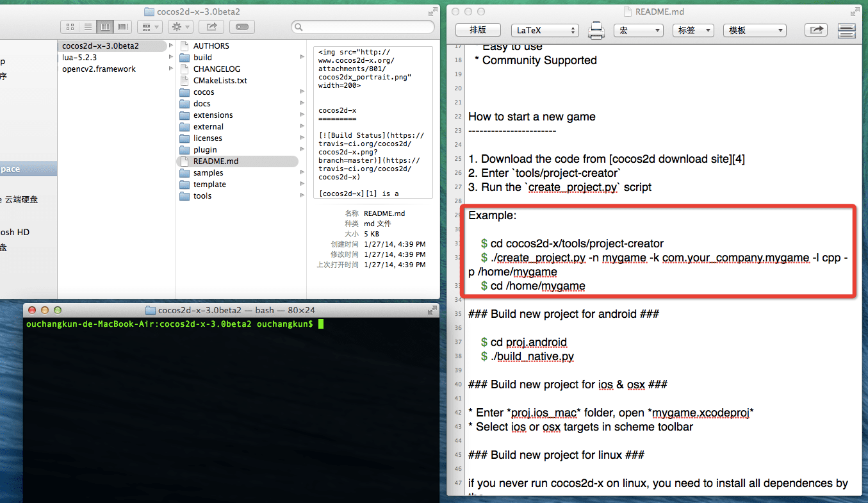Screen dimensions: 868x503
Task: Open the 模板 (template) dropdown
Action: pos(754,30)
